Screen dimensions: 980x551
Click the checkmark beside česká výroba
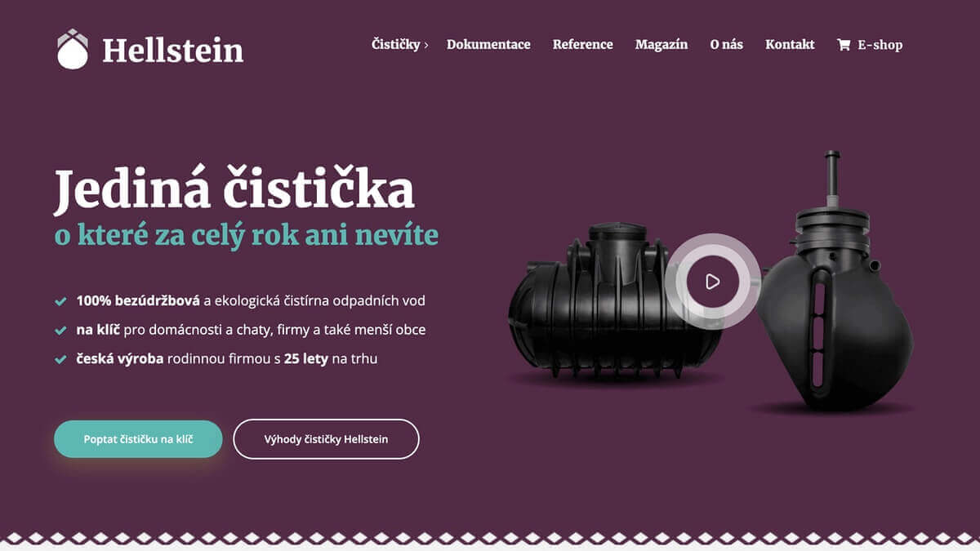point(60,359)
